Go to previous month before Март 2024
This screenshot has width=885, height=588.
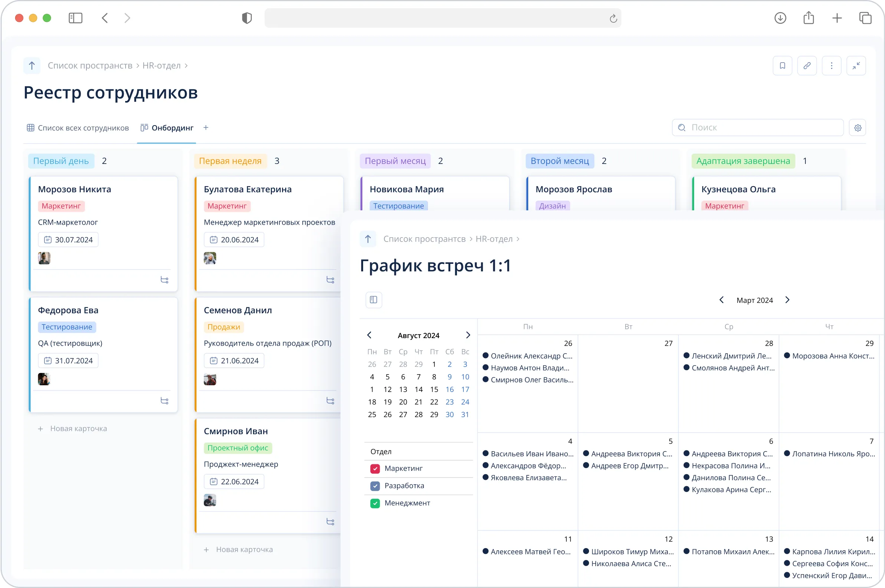tap(721, 300)
